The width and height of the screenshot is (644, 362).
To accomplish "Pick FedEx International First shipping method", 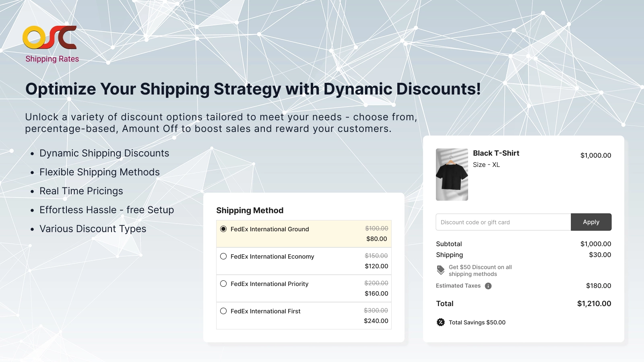I will click(x=223, y=311).
